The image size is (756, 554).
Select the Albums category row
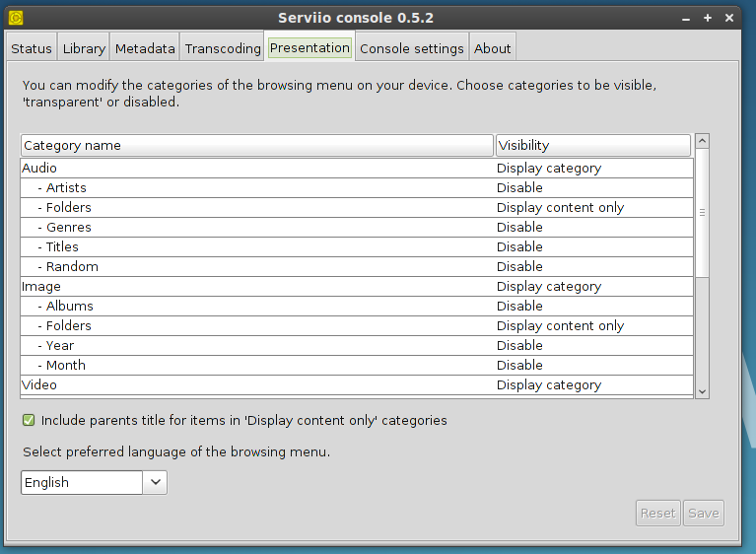357,307
